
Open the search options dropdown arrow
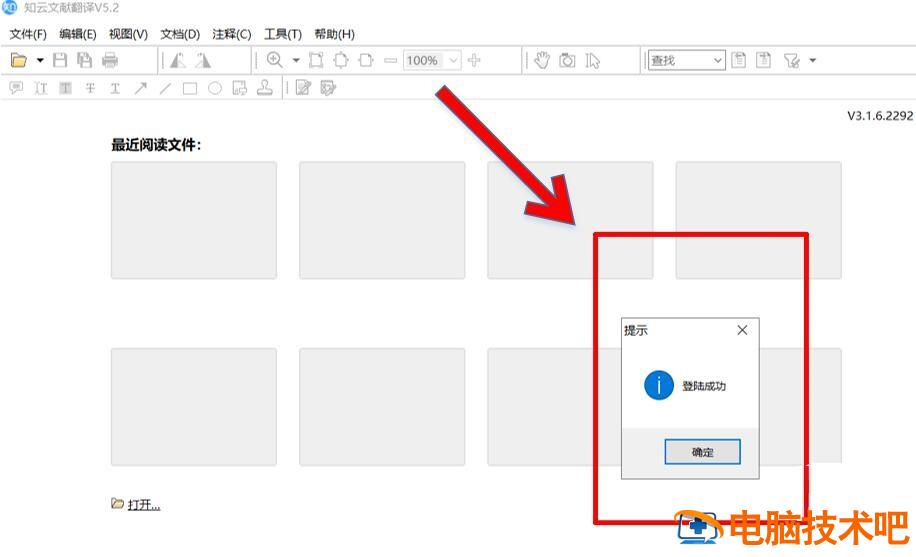point(813,60)
